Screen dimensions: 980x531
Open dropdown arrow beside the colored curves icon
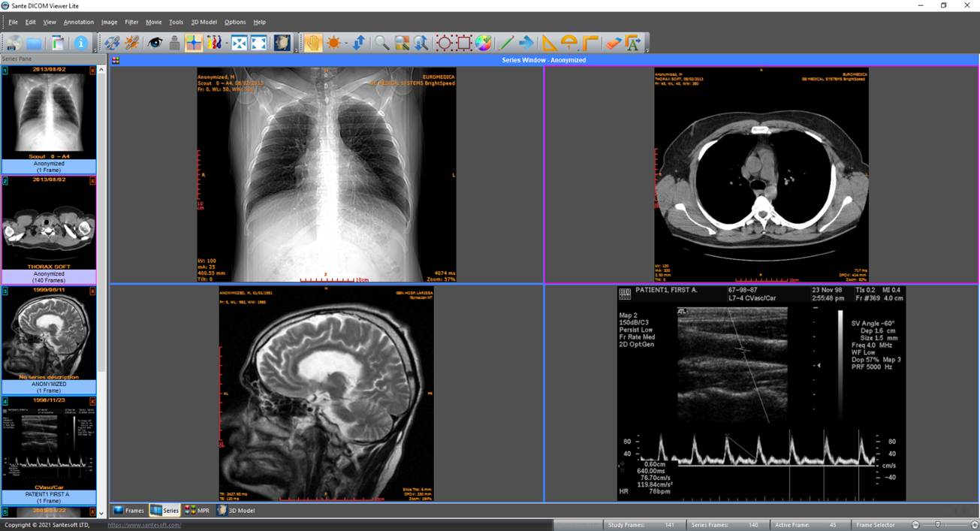[225, 44]
